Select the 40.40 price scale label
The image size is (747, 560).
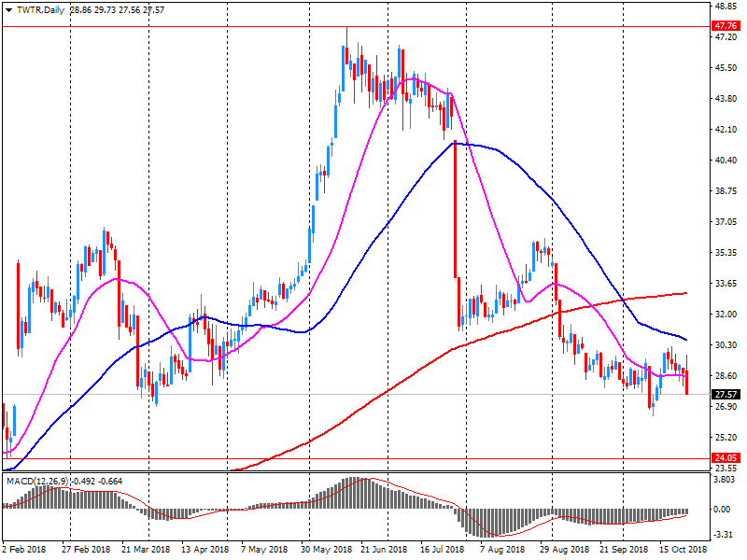tap(726, 160)
